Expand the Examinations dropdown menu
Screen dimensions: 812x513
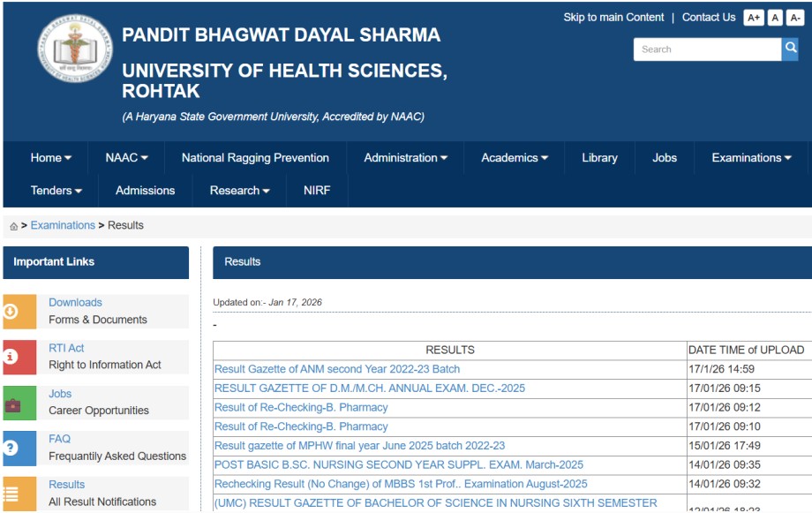point(751,158)
